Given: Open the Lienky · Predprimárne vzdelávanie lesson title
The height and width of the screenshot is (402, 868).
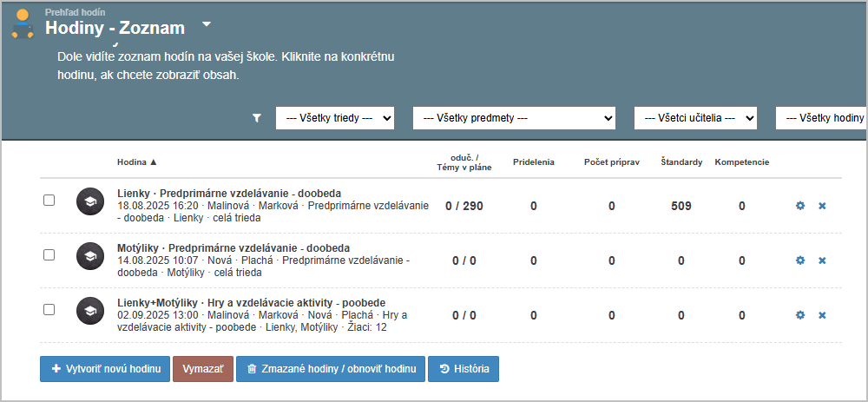Looking at the screenshot, I should (229, 193).
